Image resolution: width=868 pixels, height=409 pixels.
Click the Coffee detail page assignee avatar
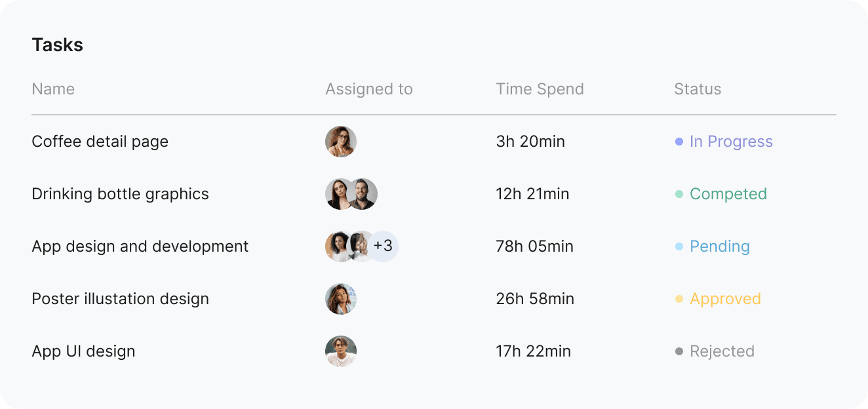pyautogui.click(x=341, y=142)
